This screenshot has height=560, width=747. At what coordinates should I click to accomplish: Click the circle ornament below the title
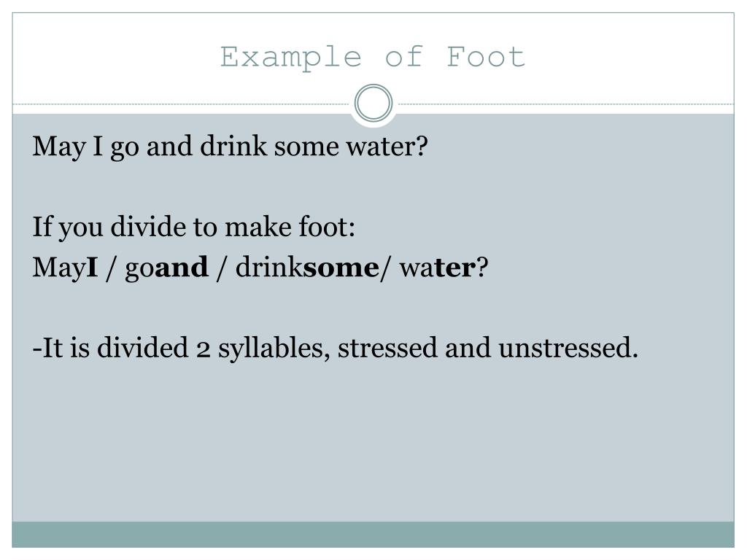pyautogui.click(x=373, y=103)
